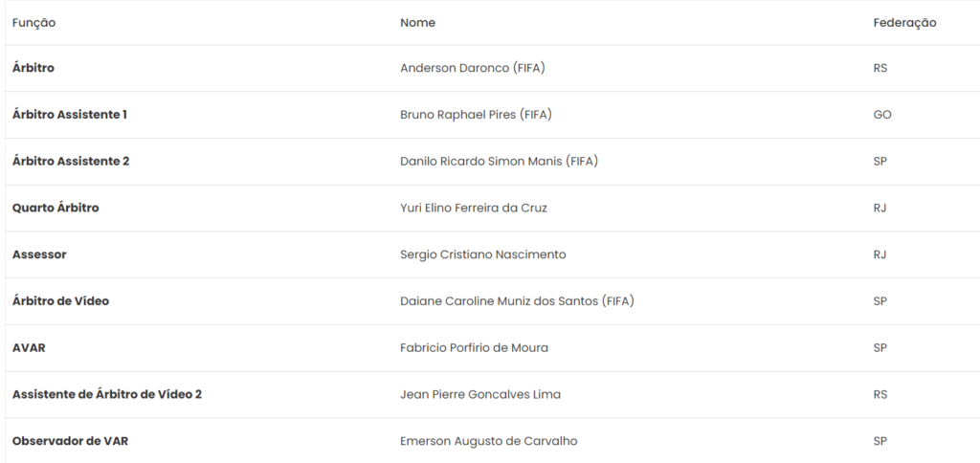This screenshot has height=463, width=980.
Task: Click the AVAR role label
Action: point(29,348)
